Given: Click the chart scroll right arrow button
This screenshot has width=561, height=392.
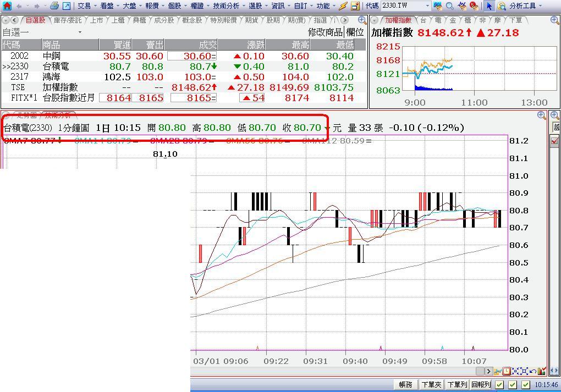Looking at the screenshot, I should click(x=489, y=371).
